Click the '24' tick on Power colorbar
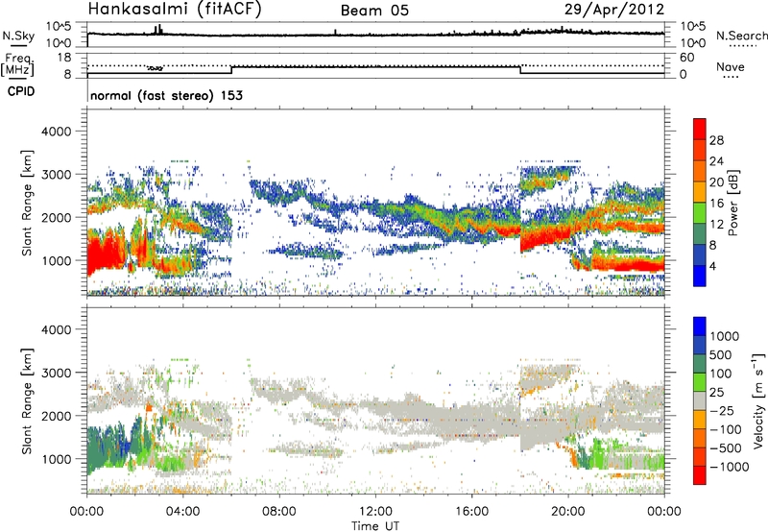Viewport: 768px width, 532px height. [x=716, y=161]
